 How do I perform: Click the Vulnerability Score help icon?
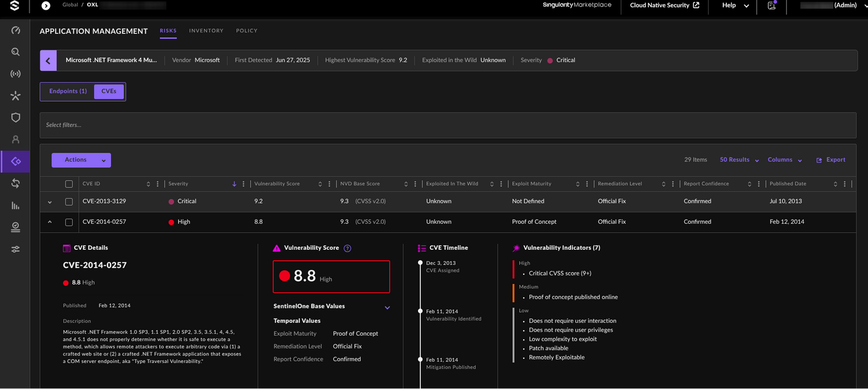pyautogui.click(x=347, y=248)
